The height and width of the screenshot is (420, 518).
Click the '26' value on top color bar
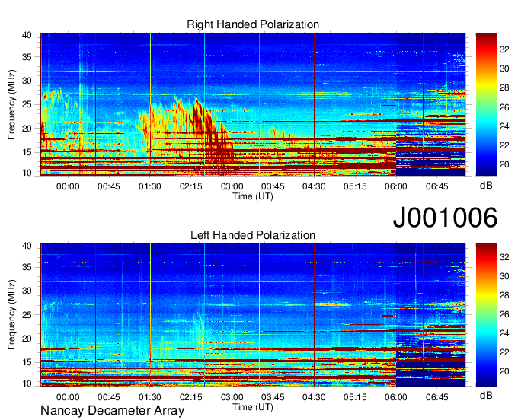click(x=504, y=107)
